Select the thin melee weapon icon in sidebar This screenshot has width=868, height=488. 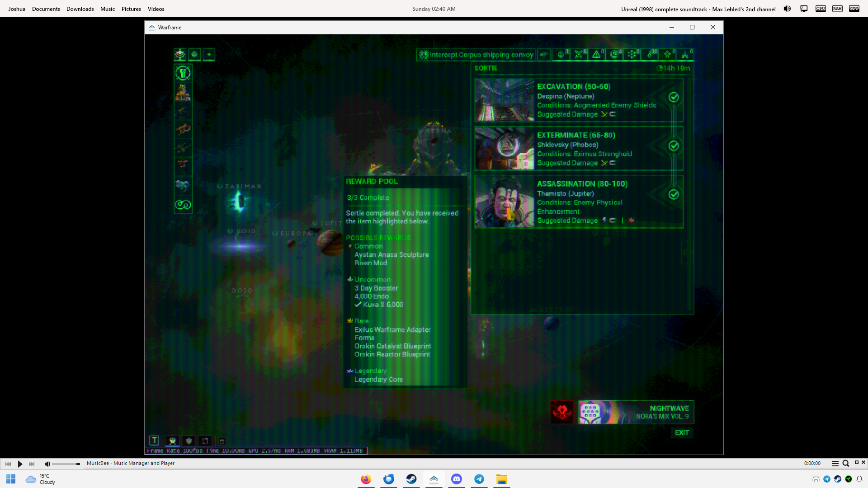point(183,148)
